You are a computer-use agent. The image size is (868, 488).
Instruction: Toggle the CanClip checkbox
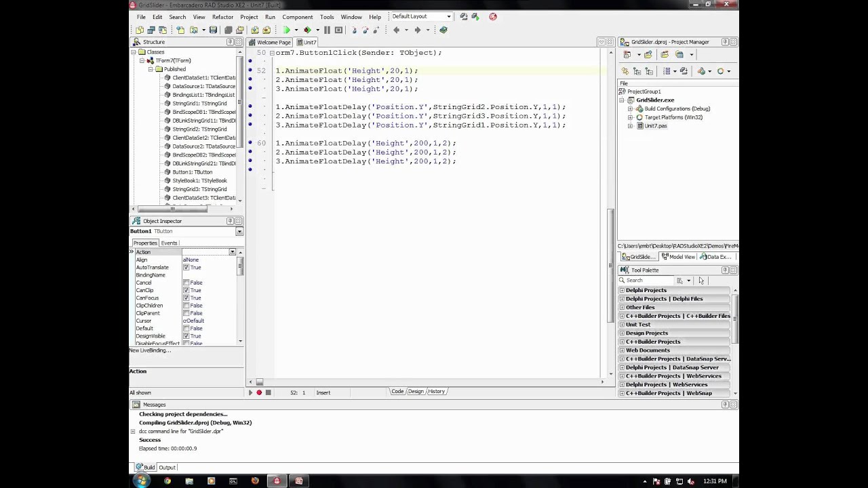pyautogui.click(x=186, y=290)
